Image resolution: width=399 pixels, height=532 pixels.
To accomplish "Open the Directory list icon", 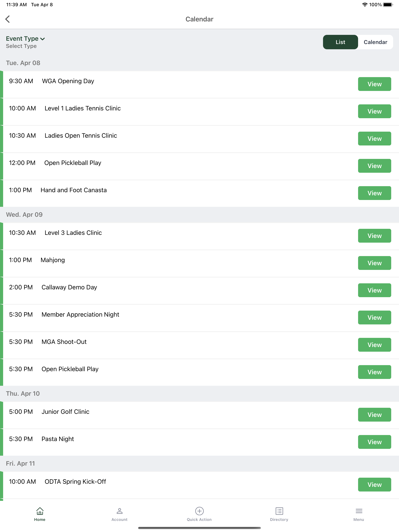I will pos(279,511).
